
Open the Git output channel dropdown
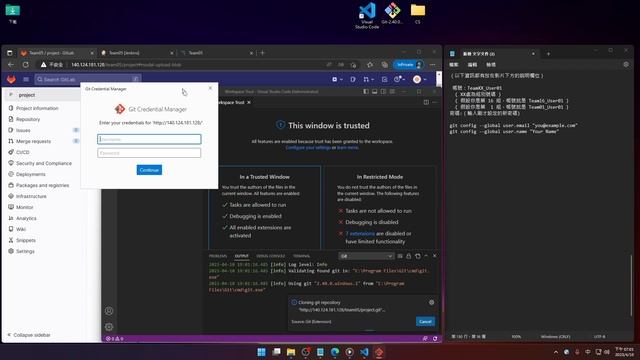[x=366, y=256]
